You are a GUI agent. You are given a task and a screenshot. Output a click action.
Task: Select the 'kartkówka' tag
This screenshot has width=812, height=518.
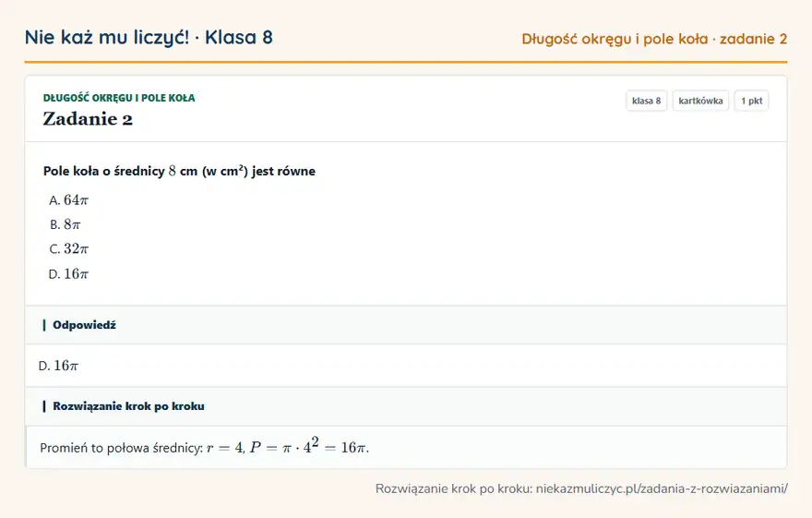click(x=700, y=101)
